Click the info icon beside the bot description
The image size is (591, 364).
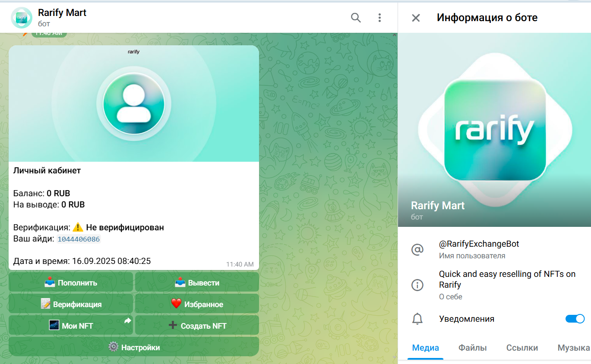[x=417, y=285]
